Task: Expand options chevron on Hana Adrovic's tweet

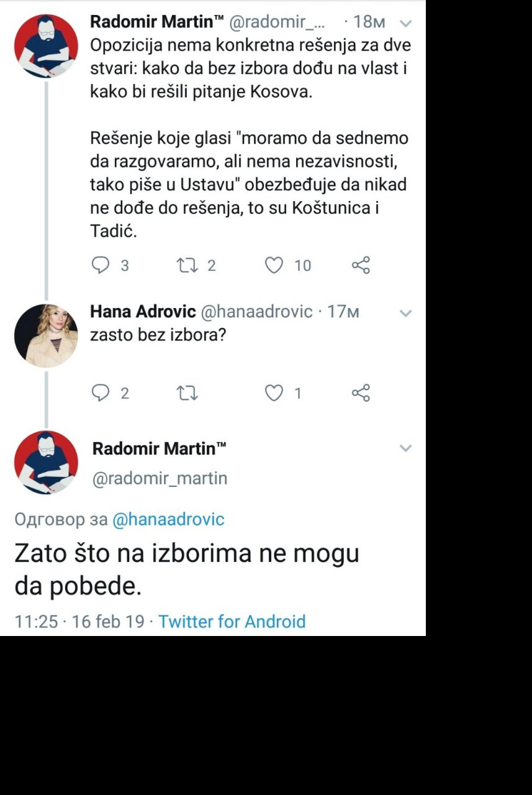Action: [405, 313]
